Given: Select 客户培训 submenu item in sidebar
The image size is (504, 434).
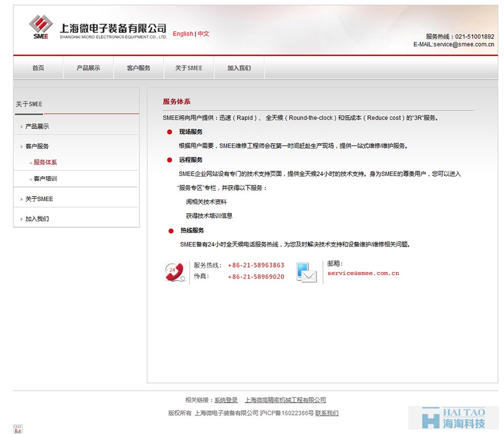Looking at the screenshot, I should (x=45, y=179).
